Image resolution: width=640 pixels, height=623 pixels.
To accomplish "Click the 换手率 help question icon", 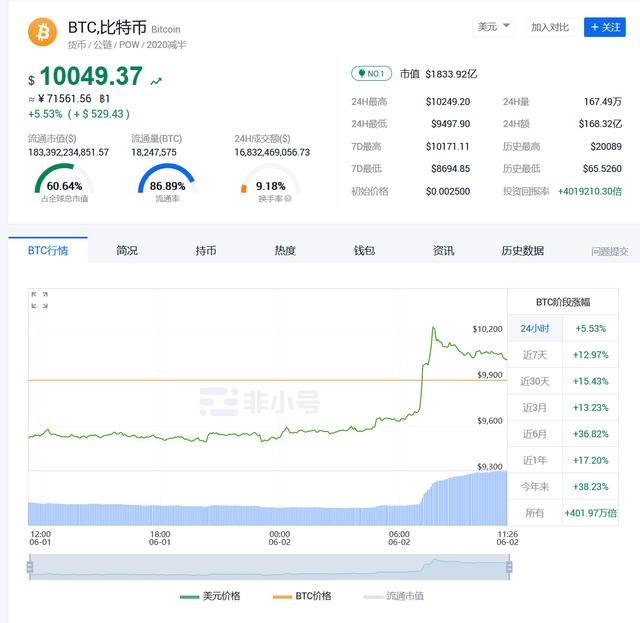I will [288, 198].
